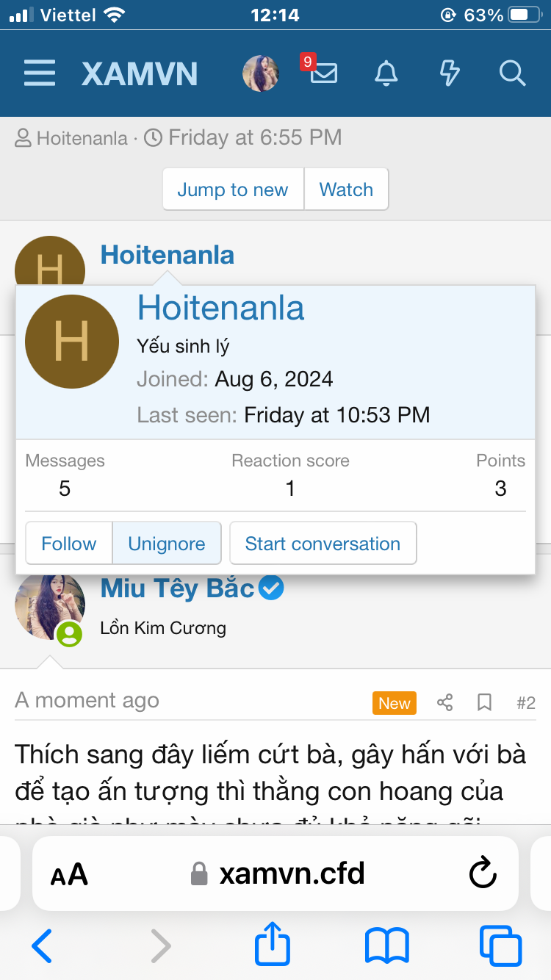Screen dimensions: 551x980
Task: Open the alerts bell icon
Action: point(386,73)
